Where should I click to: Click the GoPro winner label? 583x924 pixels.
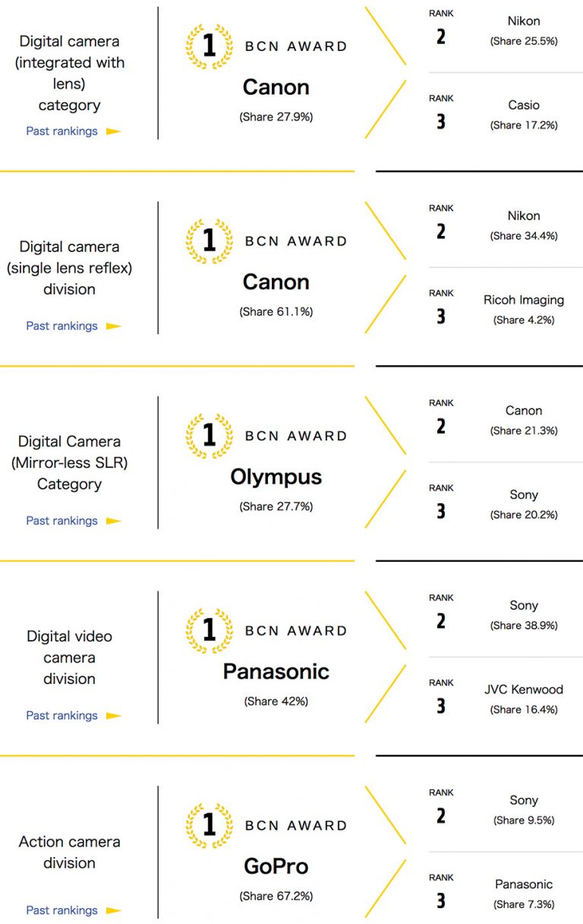[276, 866]
